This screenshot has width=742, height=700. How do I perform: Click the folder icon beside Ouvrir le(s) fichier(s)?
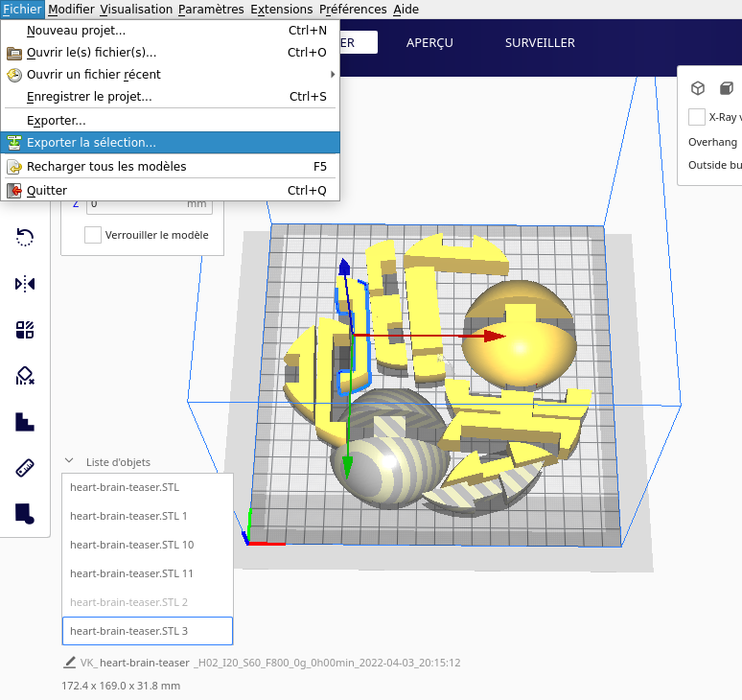[14, 53]
